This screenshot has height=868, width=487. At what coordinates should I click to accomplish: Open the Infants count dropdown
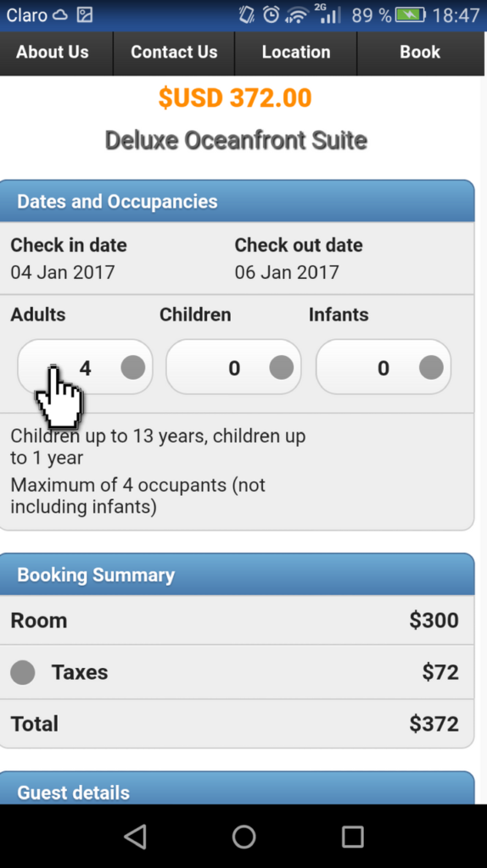tap(383, 367)
